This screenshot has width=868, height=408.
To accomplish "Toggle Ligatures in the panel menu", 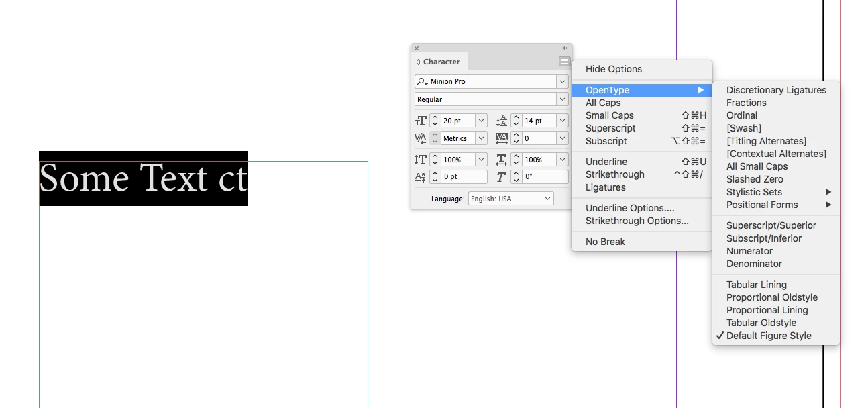I will [641, 187].
